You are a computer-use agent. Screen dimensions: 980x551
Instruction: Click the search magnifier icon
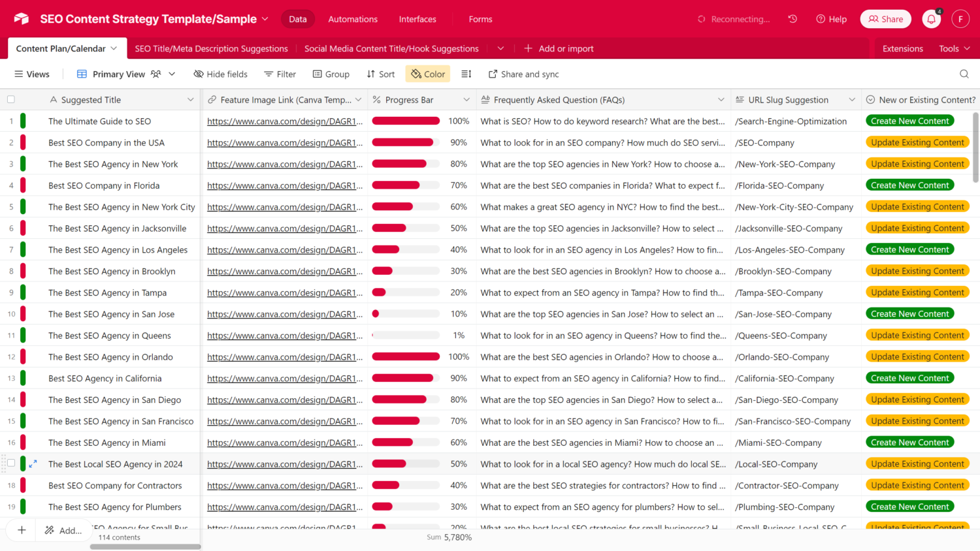click(x=964, y=74)
